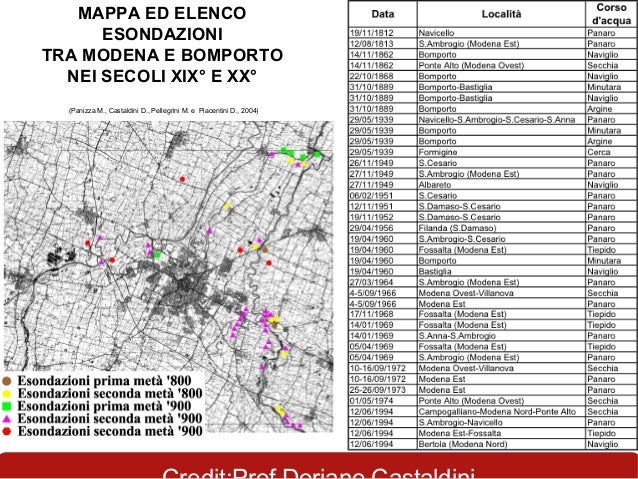Click the 'Località' column header
Viewport: 638px width, 479px height.
[x=501, y=14]
